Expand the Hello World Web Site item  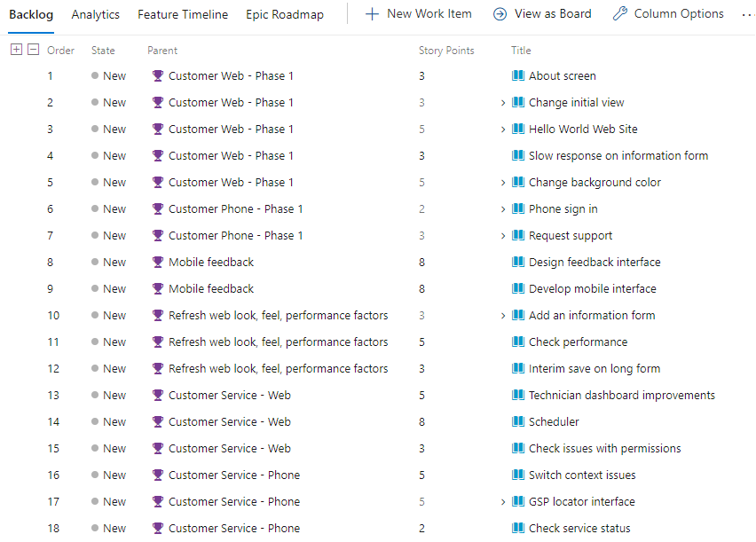[x=503, y=130]
